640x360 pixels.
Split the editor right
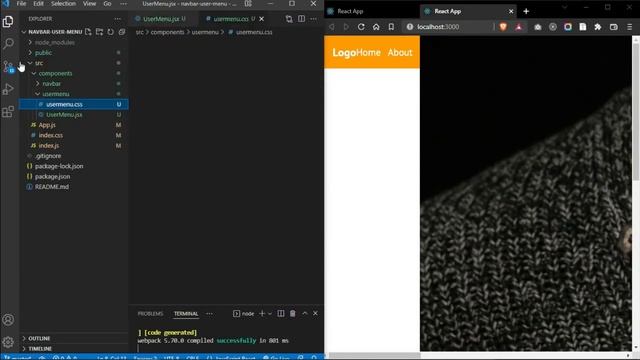pos(301,19)
